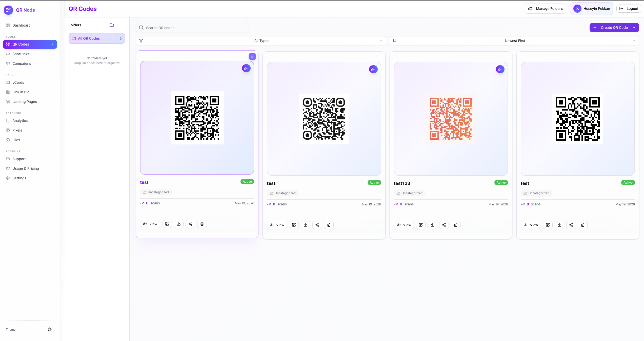The height and width of the screenshot is (341, 644).
Task: Open Files in the sidebar
Action: (30, 140)
